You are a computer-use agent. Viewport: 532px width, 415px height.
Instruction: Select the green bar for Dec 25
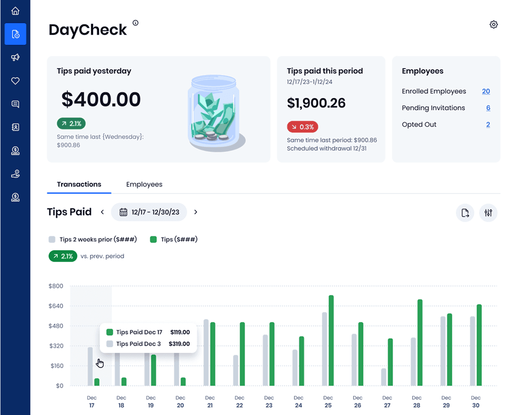click(331, 340)
